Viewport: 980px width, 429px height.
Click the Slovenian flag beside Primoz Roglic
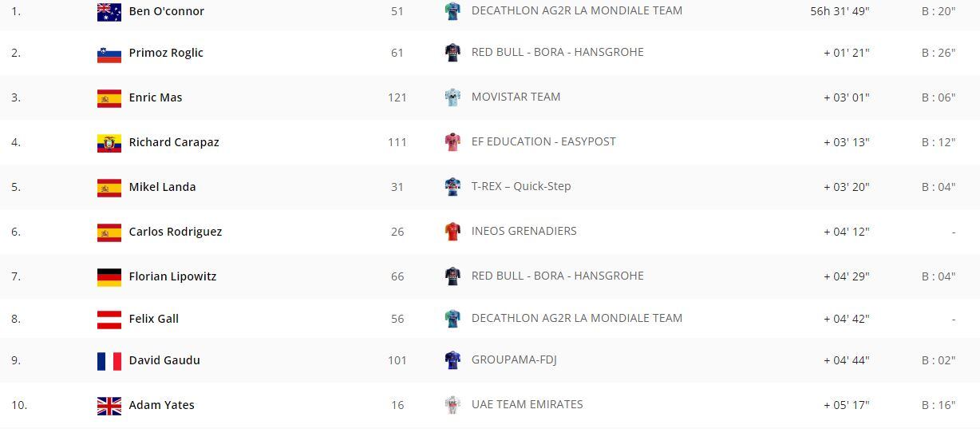coord(109,54)
